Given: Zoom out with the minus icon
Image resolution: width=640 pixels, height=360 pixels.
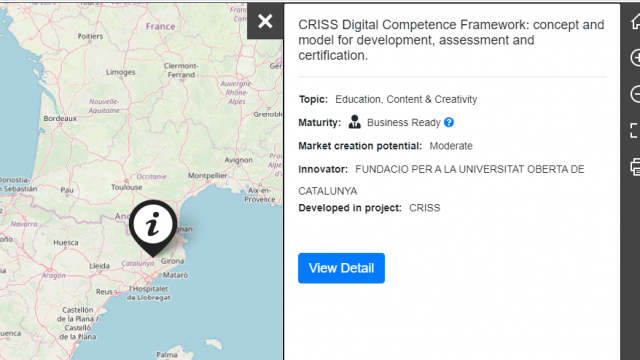Looking at the screenshot, I should (635, 94).
